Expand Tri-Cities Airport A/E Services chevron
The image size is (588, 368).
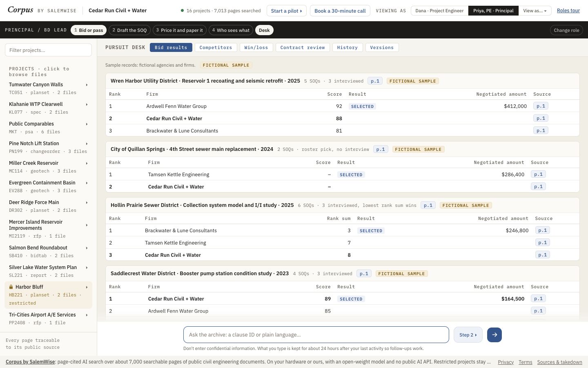tap(87, 315)
